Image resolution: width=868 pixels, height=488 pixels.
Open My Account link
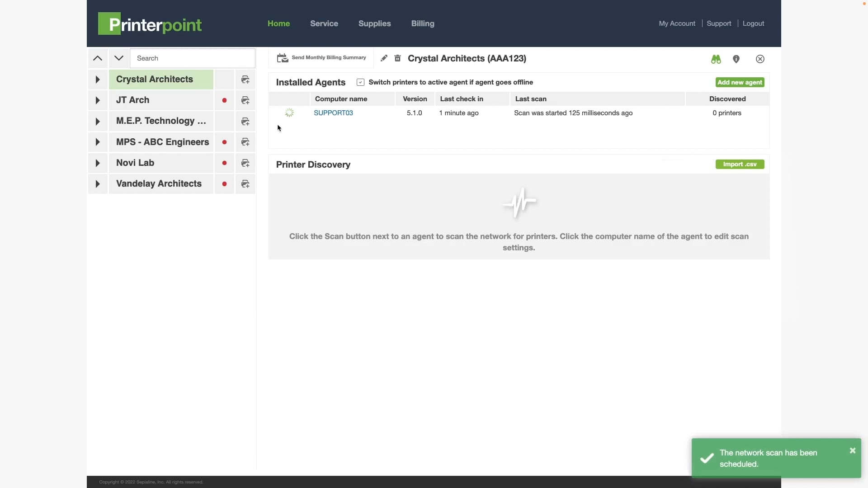pos(677,23)
